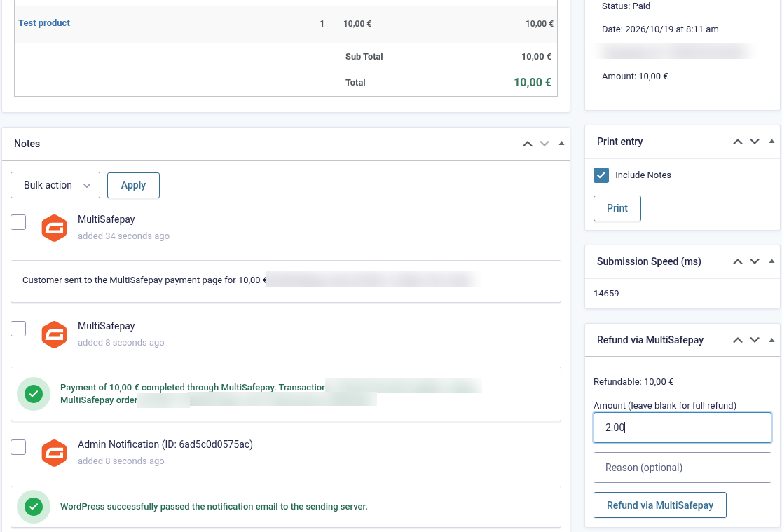Move the Notes panel up
The height and width of the screenshot is (532, 782).
pyautogui.click(x=527, y=144)
